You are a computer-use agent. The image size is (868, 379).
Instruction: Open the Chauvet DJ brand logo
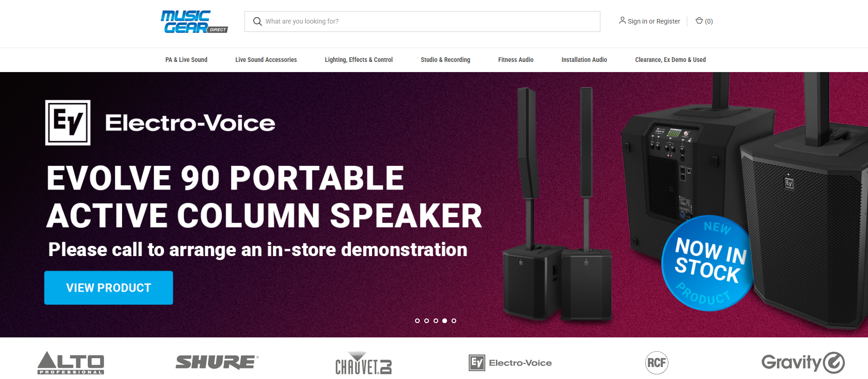(x=363, y=363)
